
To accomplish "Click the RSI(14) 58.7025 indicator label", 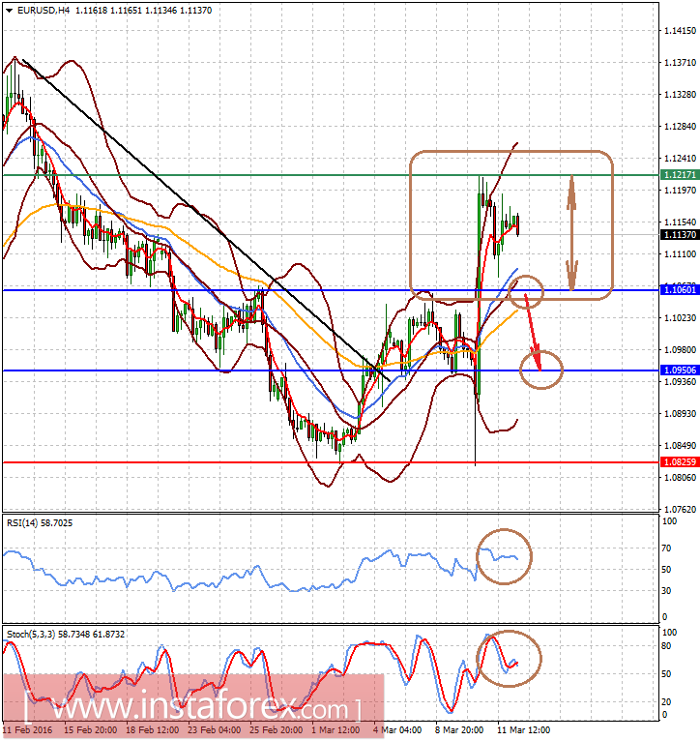I will tap(40, 523).
